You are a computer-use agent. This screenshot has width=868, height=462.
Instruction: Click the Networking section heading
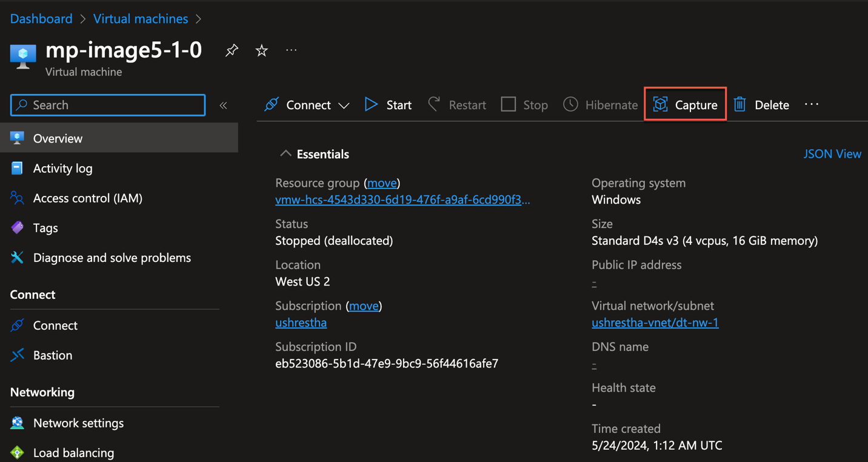point(42,392)
